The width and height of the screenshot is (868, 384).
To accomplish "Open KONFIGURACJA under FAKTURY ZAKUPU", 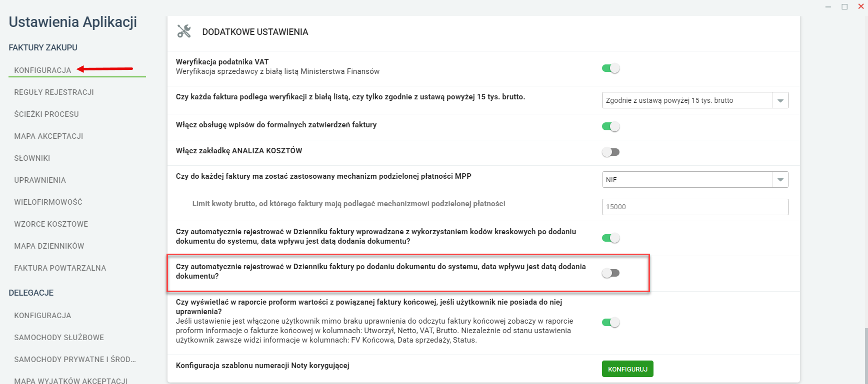I will 43,70.
